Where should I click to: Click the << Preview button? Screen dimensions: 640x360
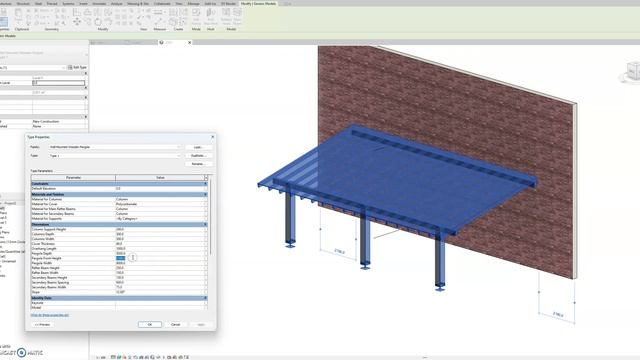click(x=42, y=324)
